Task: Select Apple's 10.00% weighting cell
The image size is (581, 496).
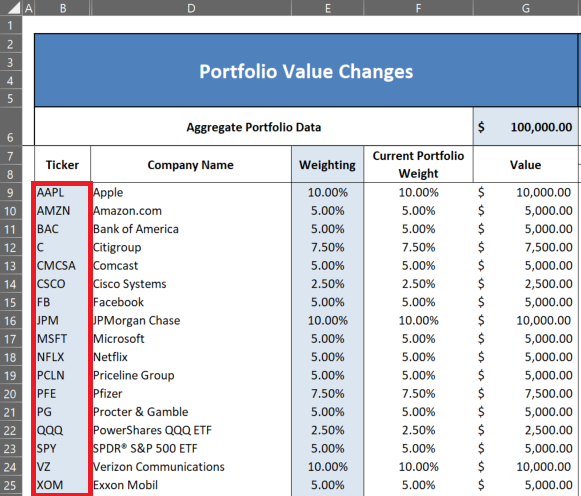Action: [328, 192]
